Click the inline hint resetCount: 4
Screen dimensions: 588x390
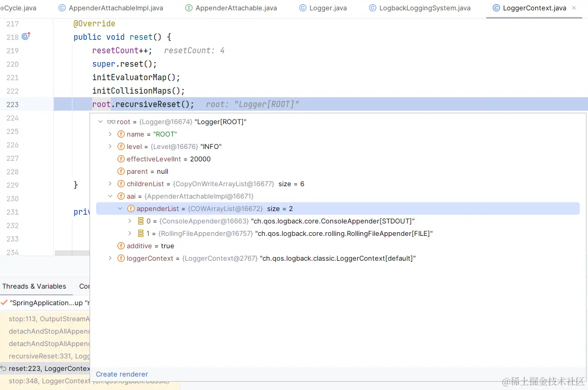(194, 51)
